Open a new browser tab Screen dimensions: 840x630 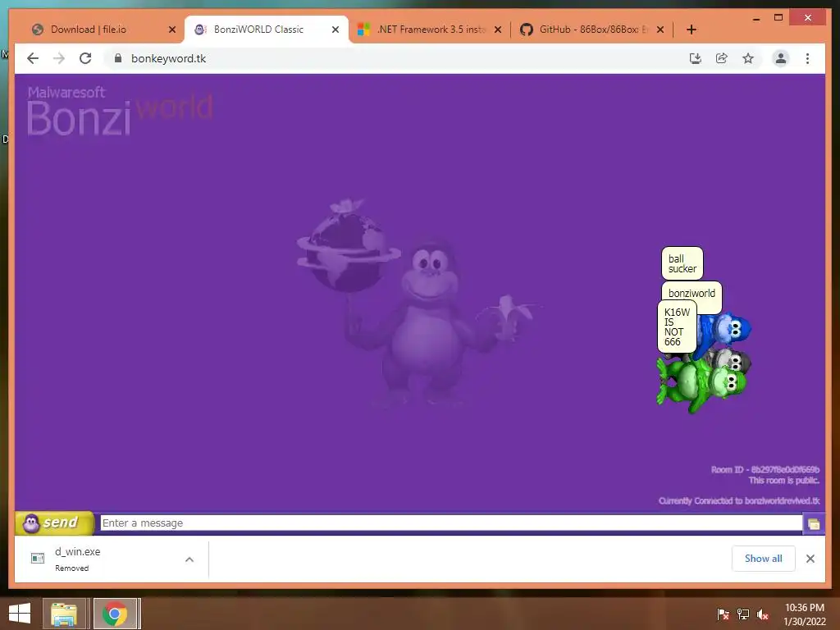click(691, 30)
